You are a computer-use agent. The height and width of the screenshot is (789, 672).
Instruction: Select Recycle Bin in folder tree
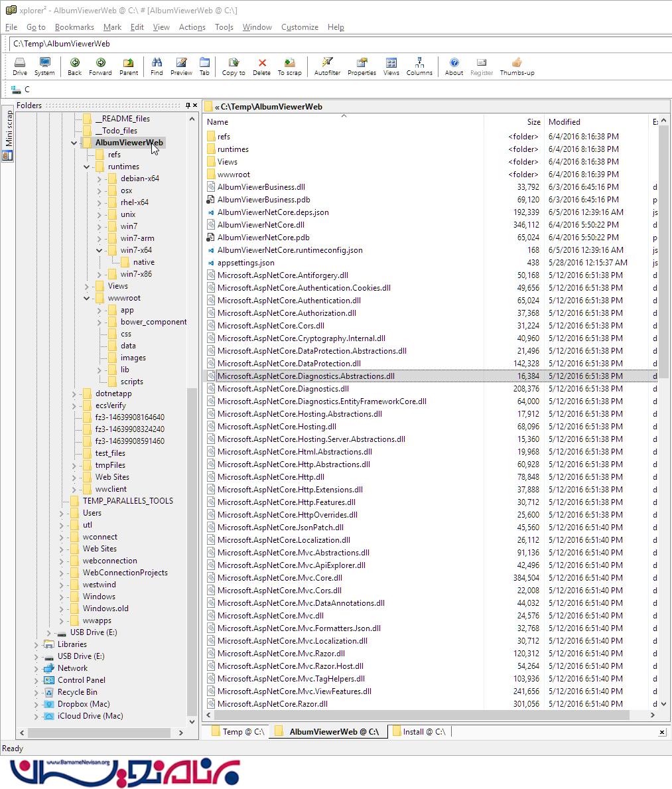tap(77, 692)
